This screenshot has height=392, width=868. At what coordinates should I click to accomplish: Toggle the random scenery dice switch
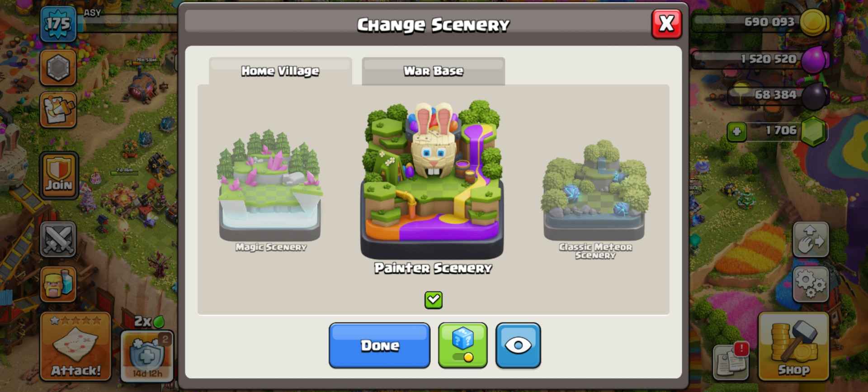(x=462, y=345)
